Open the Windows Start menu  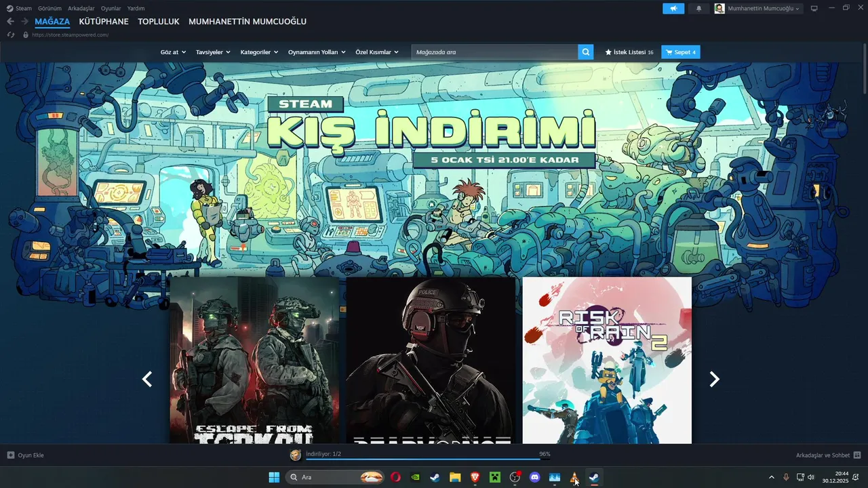tap(274, 477)
